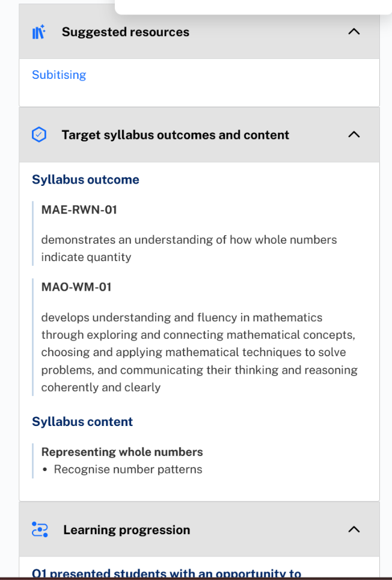The image size is (392, 580).
Task: Click the develops understanding and fluency paragraph
Action: coord(199,353)
